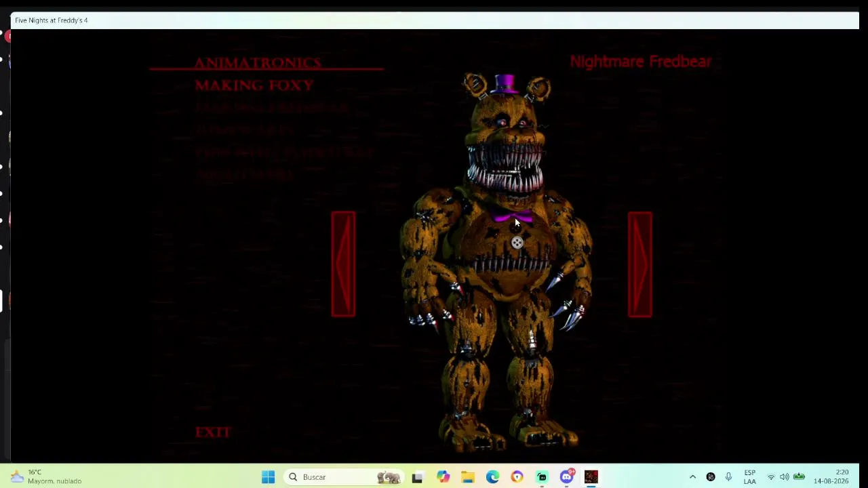This screenshot has width=868, height=488.
Task: Open the volume speaker tray icon
Action: point(785,477)
